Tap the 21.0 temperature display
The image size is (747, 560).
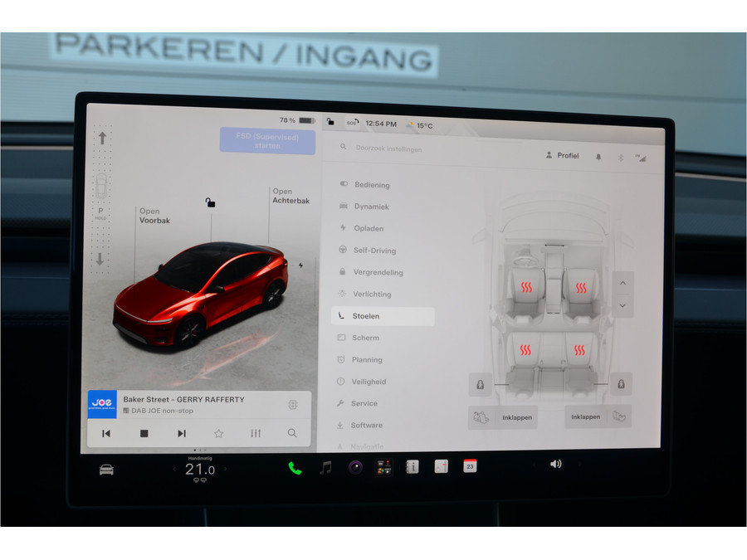[199, 470]
